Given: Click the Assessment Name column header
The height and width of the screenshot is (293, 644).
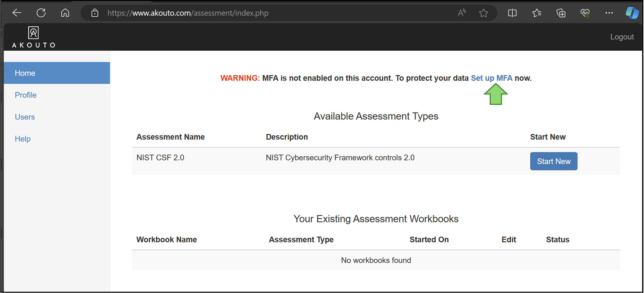Looking at the screenshot, I should click(x=170, y=137).
